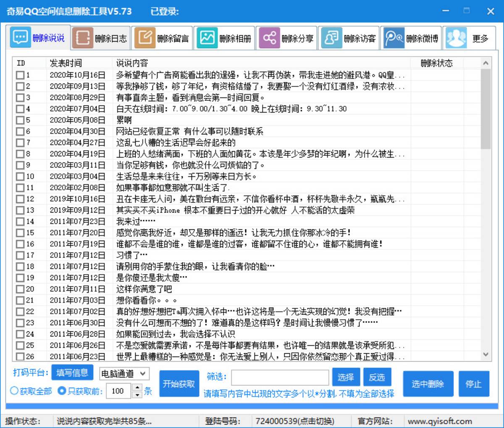This screenshot has height=428, width=504.
Task: Click the 筛选 filter text field
Action: (x=280, y=377)
